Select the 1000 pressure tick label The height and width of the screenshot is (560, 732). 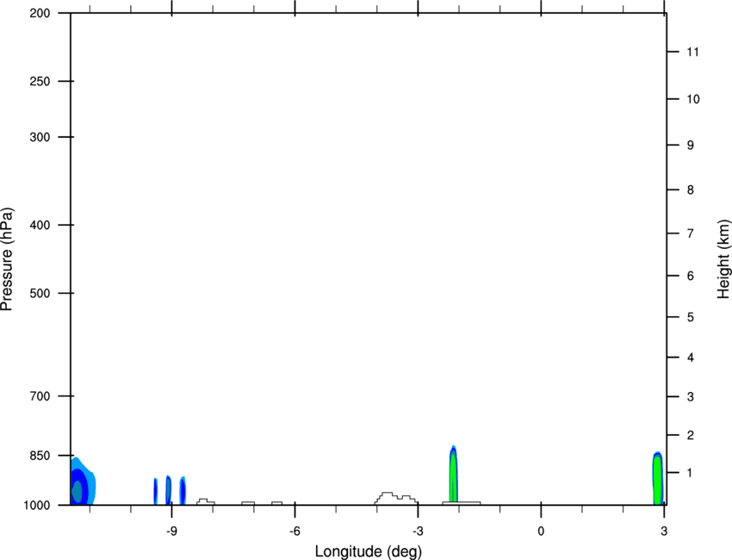37,506
